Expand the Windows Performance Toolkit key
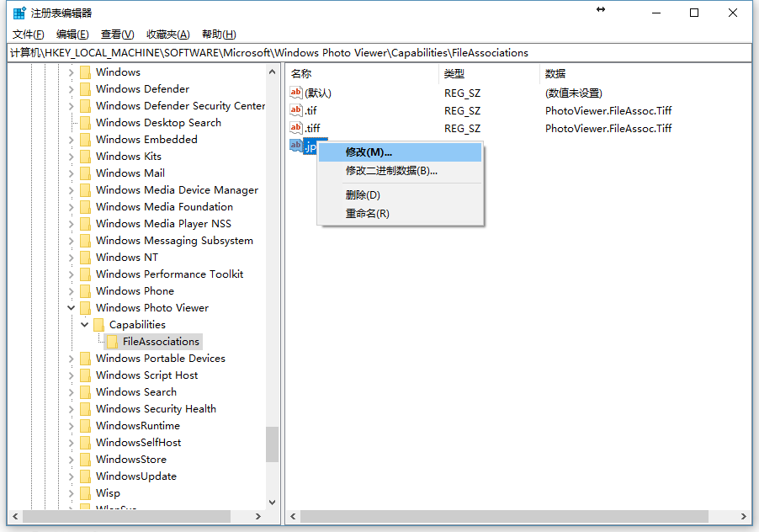 [72, 274]
